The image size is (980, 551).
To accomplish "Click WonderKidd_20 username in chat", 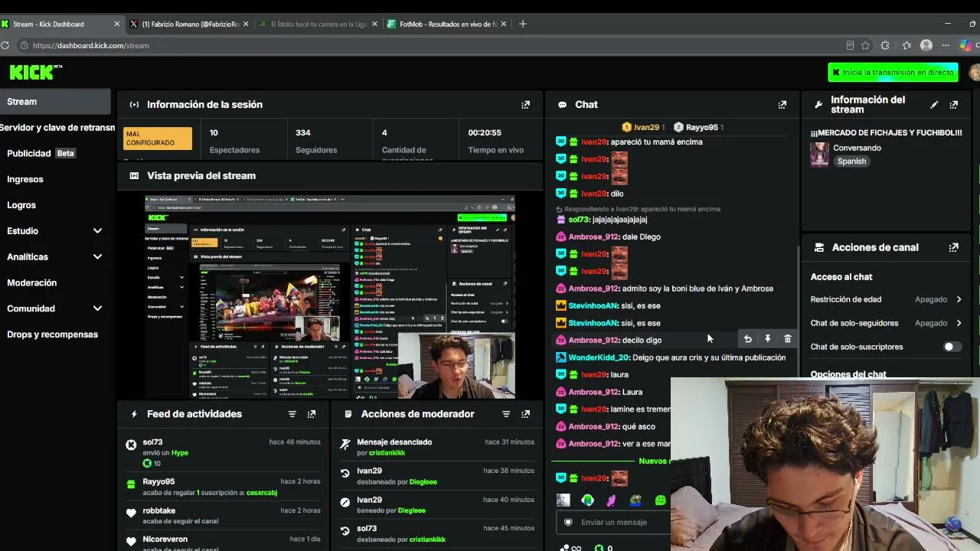I will click(598, 357).
